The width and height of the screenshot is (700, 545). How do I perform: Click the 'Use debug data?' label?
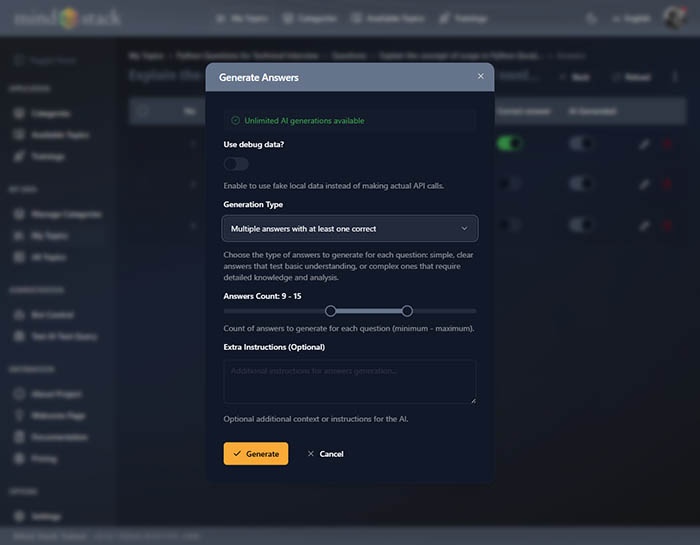point(254,144)
